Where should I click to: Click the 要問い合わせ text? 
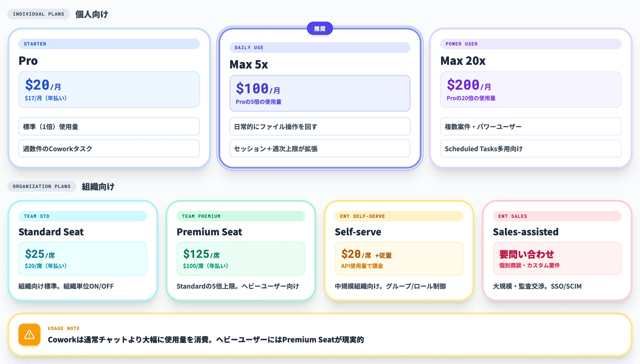[526, 254]
